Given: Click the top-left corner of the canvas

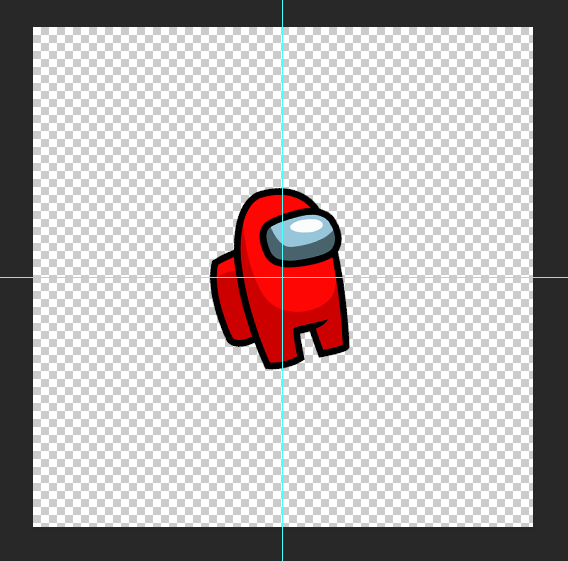Looking at the screenshot, I should (x=33, y=27).
